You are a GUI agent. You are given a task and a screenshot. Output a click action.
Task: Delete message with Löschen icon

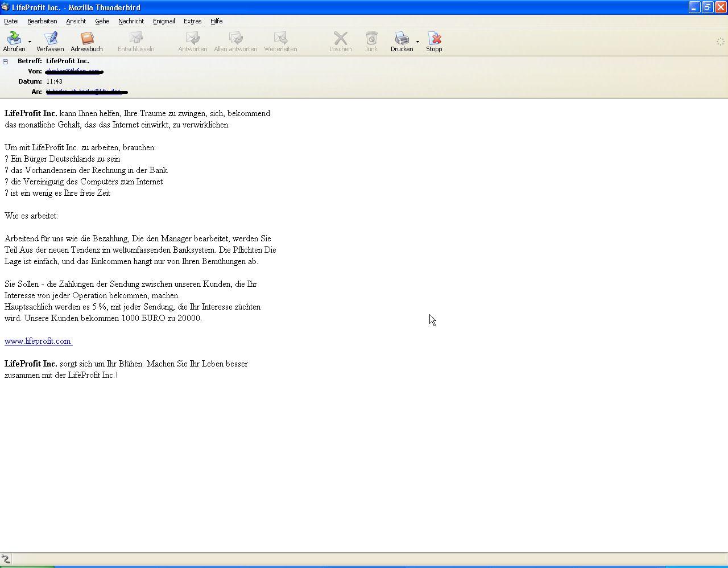340,38
